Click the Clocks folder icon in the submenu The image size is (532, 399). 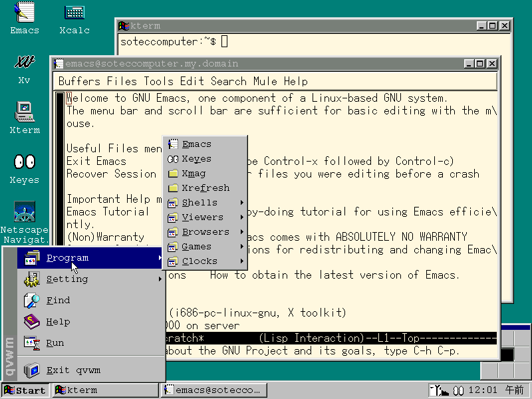[173, 261]
